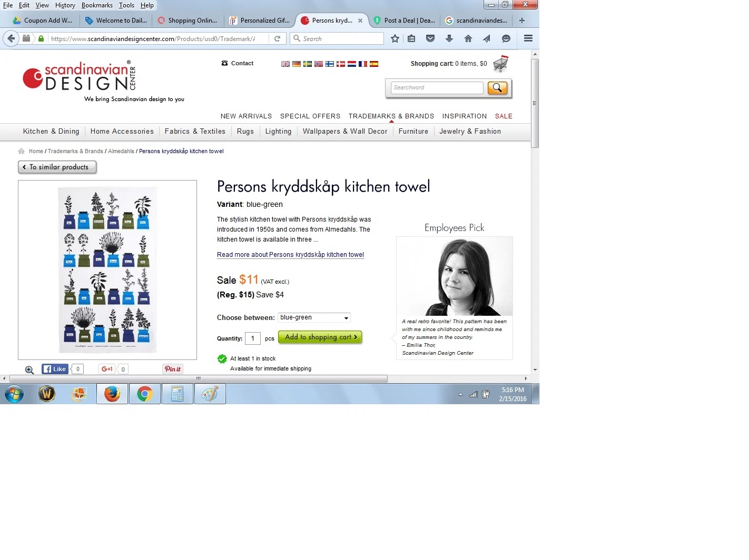Open Read more about Persons kryddskåp link
749x560 pixels.
pyautogui.click(x=290, y=255)
